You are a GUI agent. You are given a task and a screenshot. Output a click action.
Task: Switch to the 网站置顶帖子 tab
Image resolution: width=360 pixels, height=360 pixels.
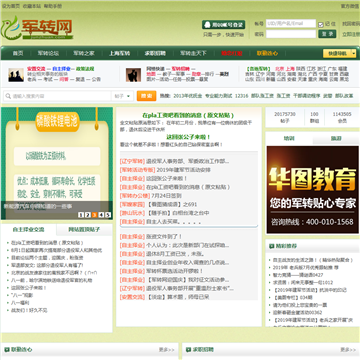[84, 229]
